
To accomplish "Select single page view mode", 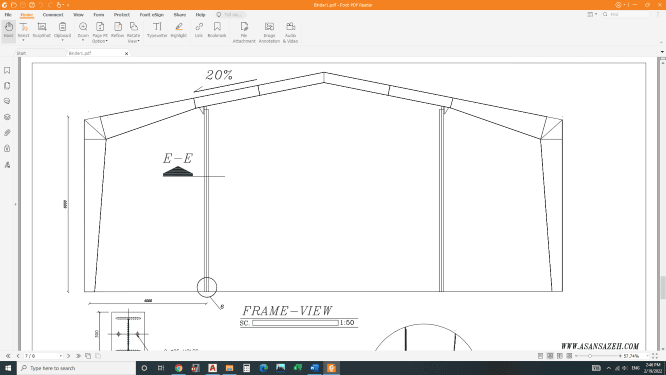I will (540, 356).
